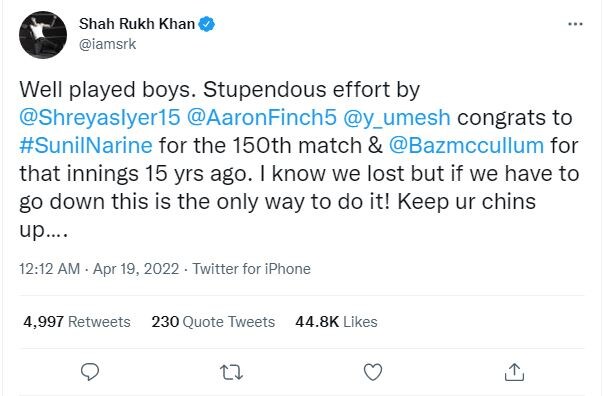Image resolution: width=604 pixels, height=396 pixels.
Task: Open the share tweet icon
Action: pyautogui.click(x=514, y=372)
